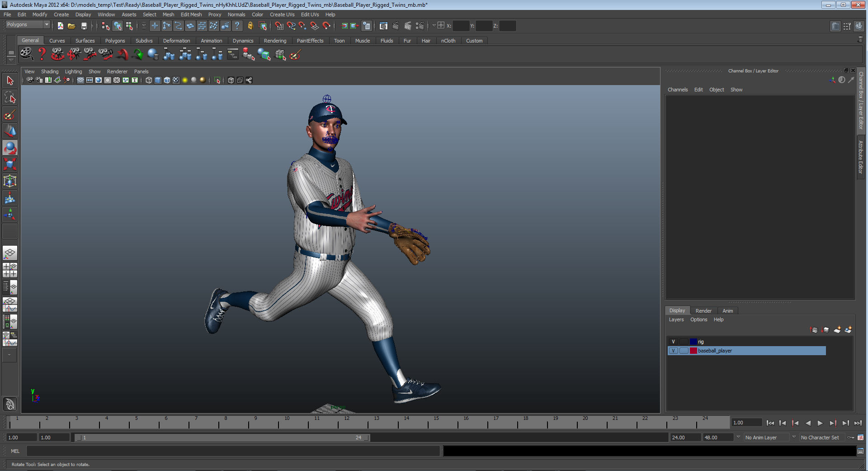Click the time range slider bar
The image size is (868, 471).
point(222,438)
